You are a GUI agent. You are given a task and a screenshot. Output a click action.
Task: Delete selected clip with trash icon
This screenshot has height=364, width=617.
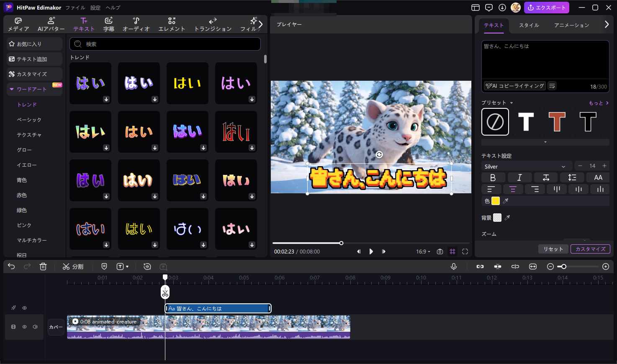43,267
